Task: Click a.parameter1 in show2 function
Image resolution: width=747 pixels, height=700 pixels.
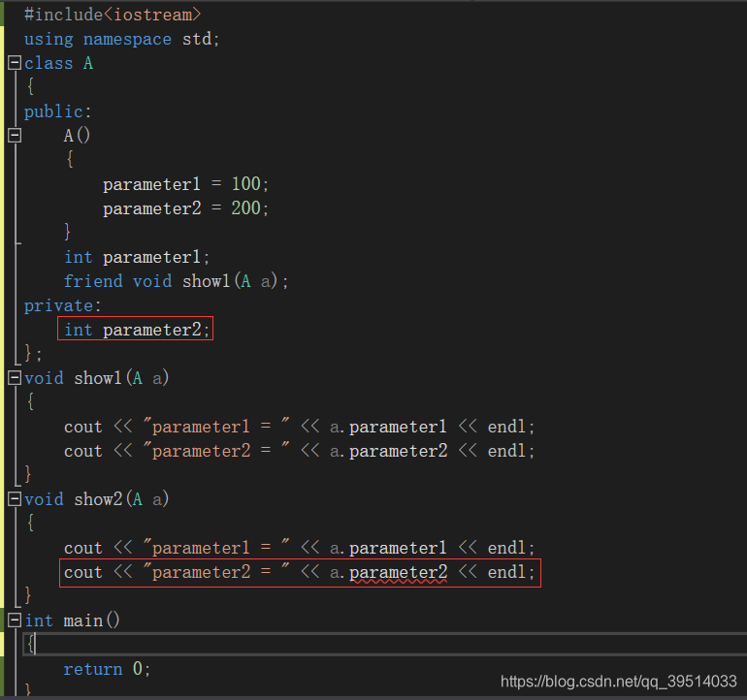Action: tap(388, 548)
